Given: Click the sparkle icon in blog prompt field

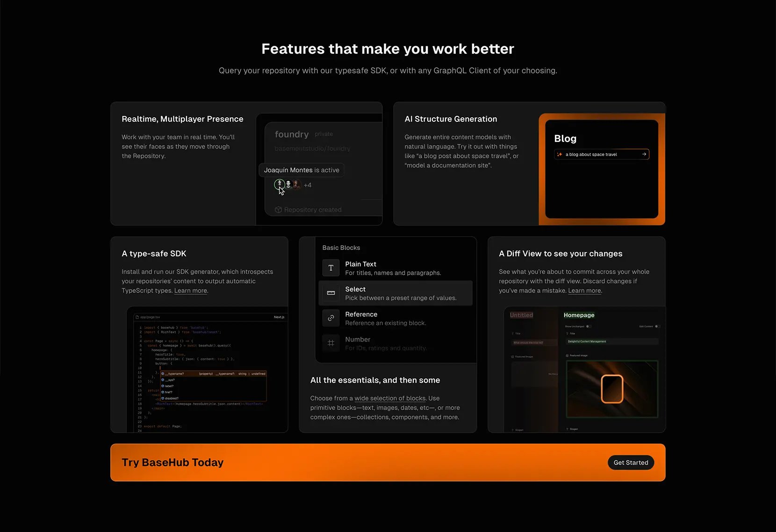Looking at the screenshot, I should pyautogui.click(x=560, y=154).
